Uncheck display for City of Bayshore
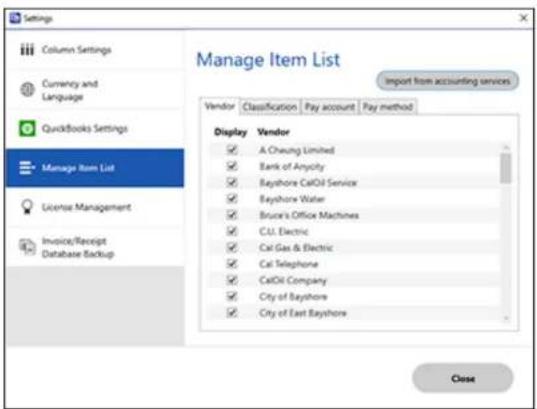537x409 pixels. (232, 296)
